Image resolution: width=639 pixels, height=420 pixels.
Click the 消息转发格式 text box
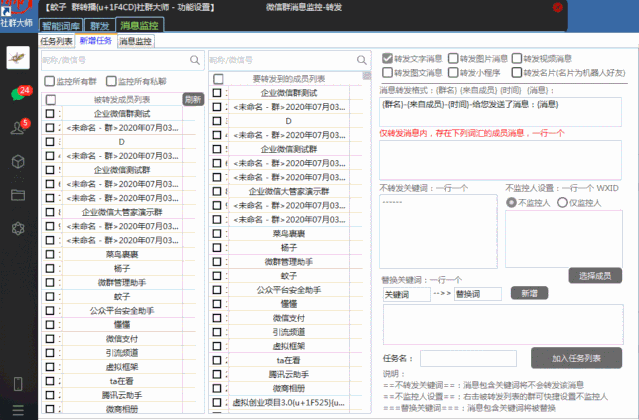pos(500,112)
